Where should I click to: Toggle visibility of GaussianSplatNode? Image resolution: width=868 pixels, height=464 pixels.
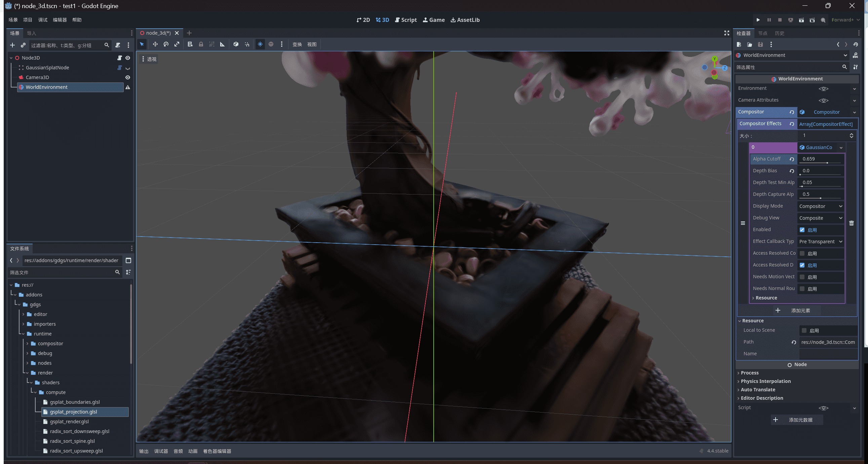coord(127,67)
